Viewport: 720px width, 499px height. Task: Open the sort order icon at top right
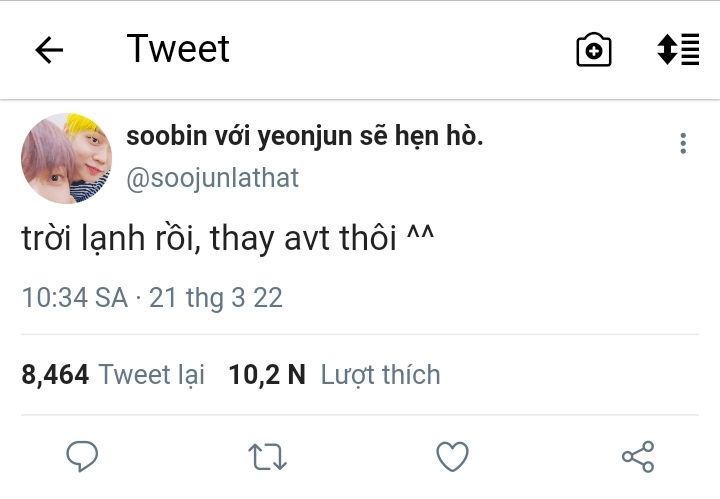point(678,50)
